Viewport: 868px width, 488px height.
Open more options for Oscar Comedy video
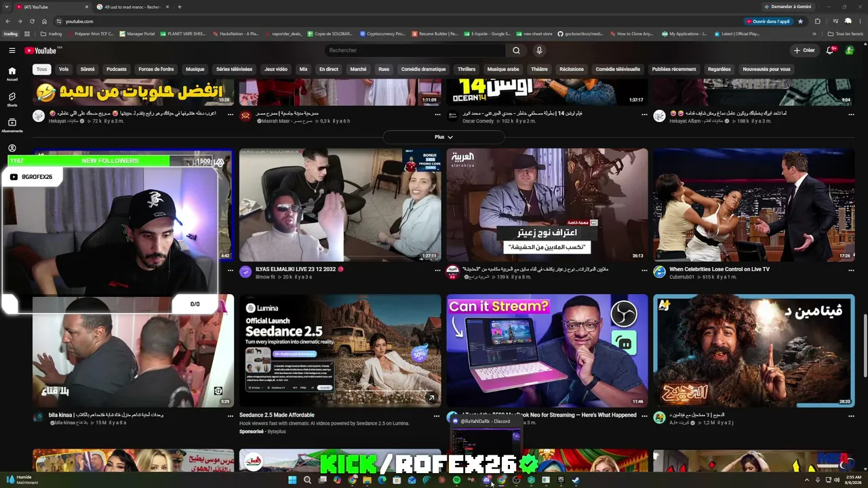tap(644, 115)
